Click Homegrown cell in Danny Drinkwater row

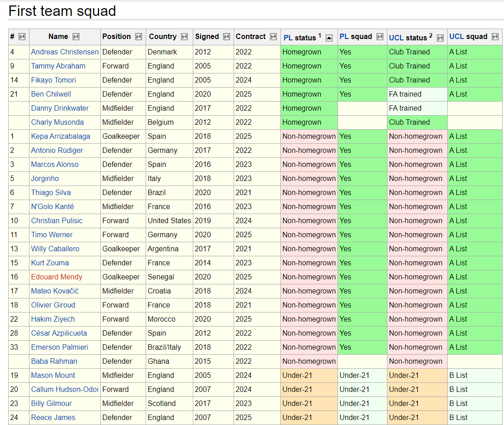coord(309,108)
